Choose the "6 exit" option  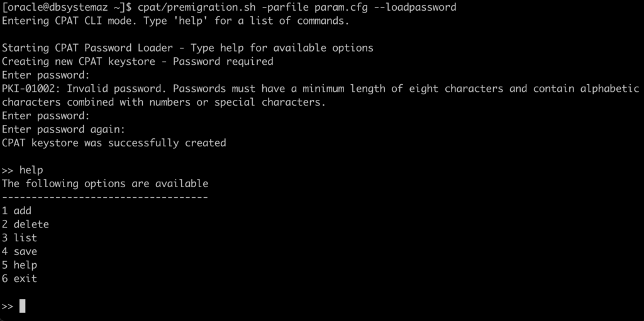click(x=19, y=278)
